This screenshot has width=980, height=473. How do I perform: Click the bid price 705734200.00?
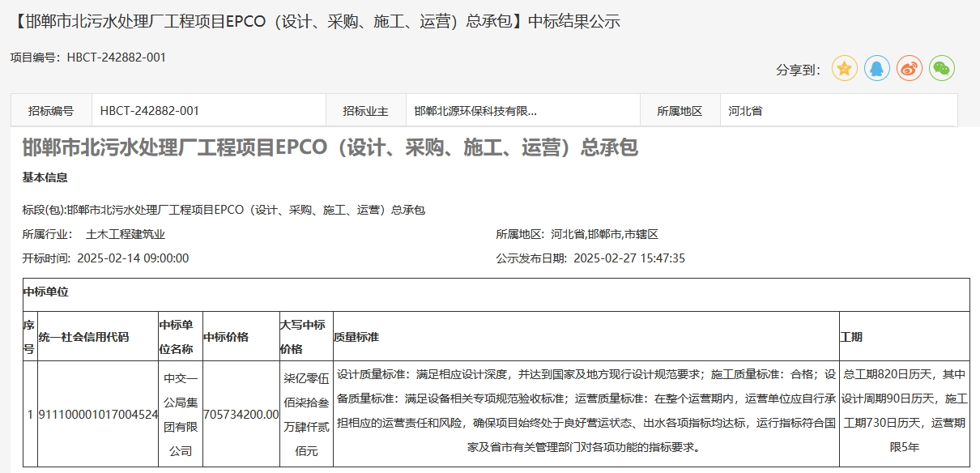(x=241, y=414)
